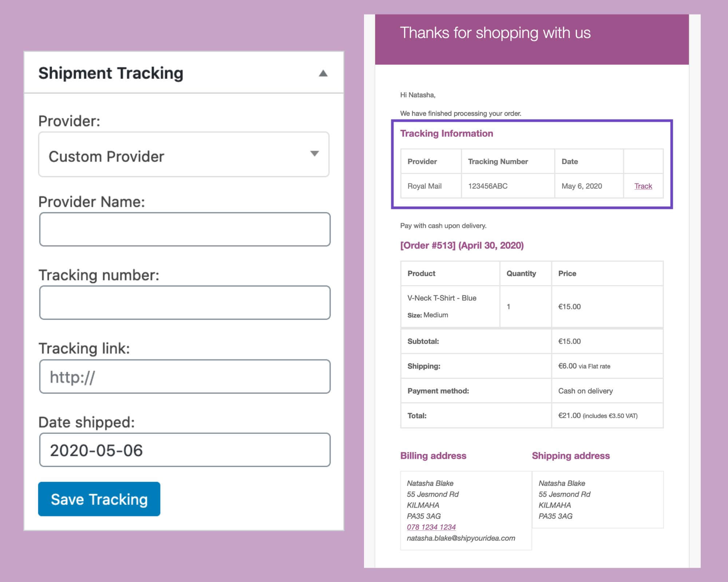
Task: Click the Provider Name input field
Action: (185, 230)
